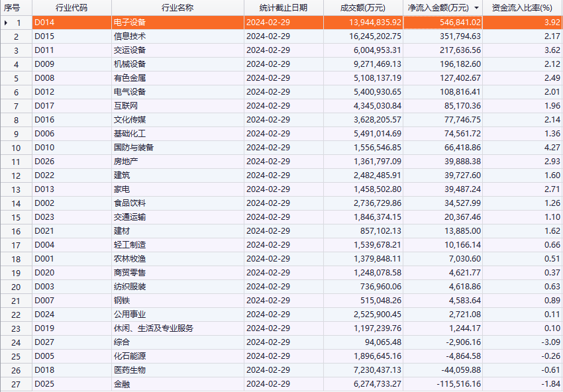Click the 资金流入比率(%) column header
Image resolution: width=563 pixels, height=392 pixels.
coord(522,8)
